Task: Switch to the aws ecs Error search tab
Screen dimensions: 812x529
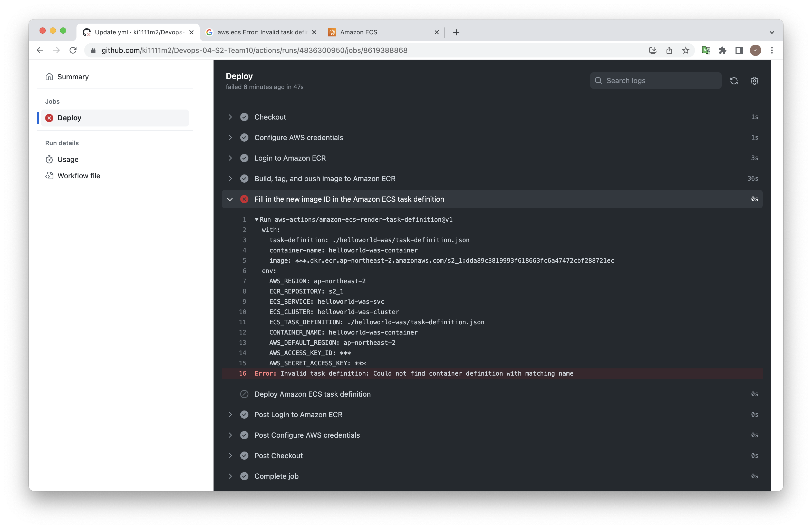Action: (x=261, y=32)
